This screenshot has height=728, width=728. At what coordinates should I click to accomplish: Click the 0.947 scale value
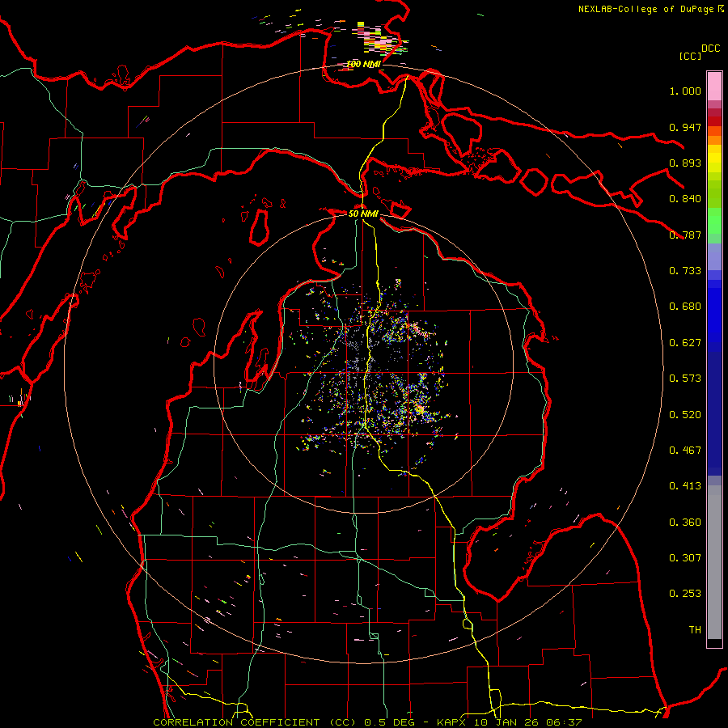(x=685, y=127)
